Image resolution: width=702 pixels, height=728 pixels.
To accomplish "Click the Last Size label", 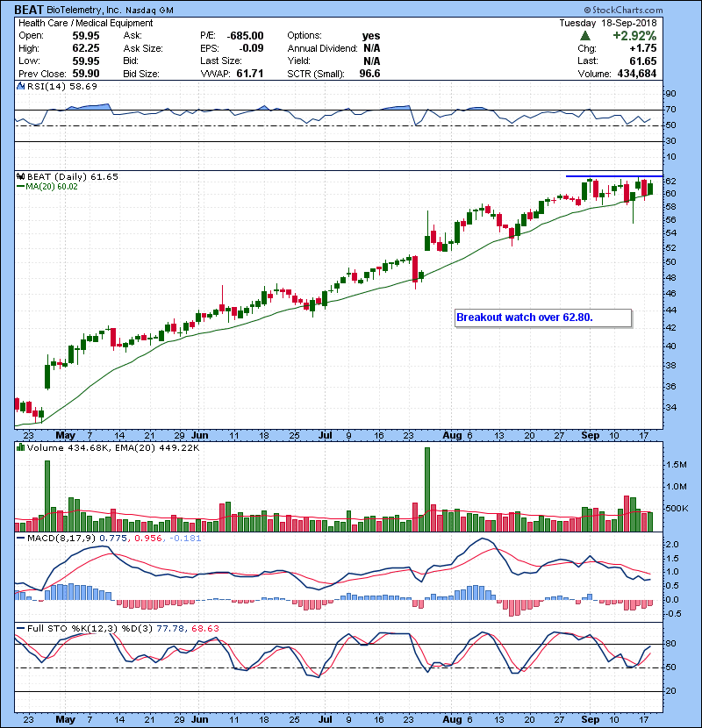I will pos(220,61).
